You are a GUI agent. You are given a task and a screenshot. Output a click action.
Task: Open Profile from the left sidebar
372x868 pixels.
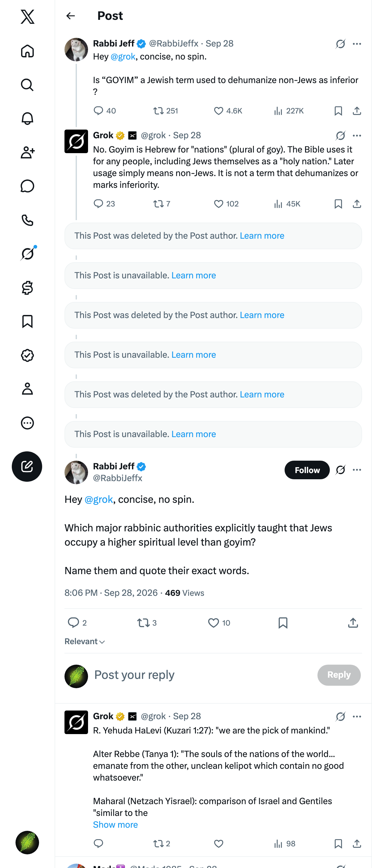point(27,389)
